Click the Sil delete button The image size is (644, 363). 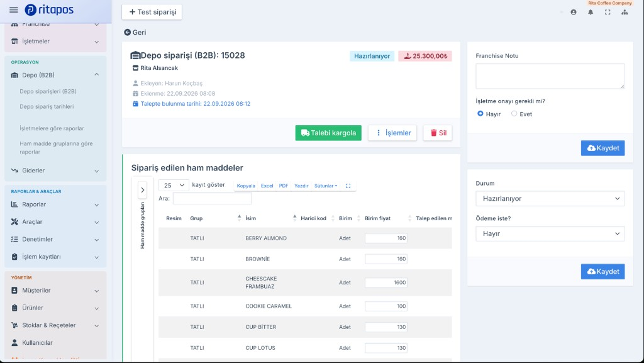438,133
